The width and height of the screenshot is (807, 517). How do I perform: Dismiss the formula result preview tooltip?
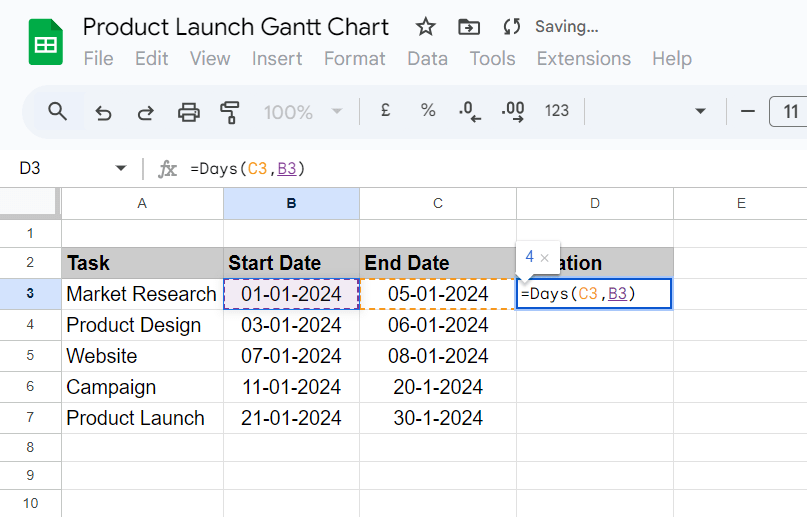pos(545,257)
